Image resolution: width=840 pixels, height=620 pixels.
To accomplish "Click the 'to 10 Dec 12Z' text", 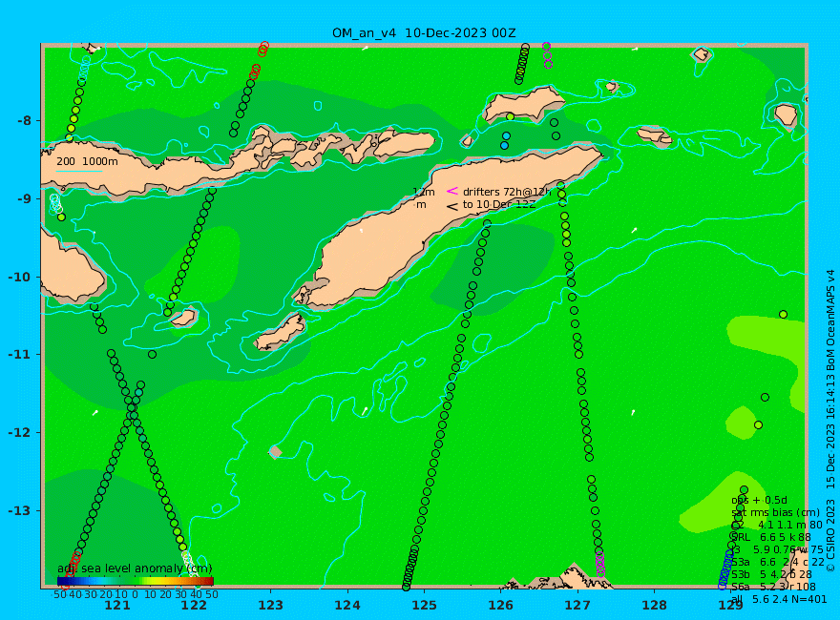I will pos(499,204).
